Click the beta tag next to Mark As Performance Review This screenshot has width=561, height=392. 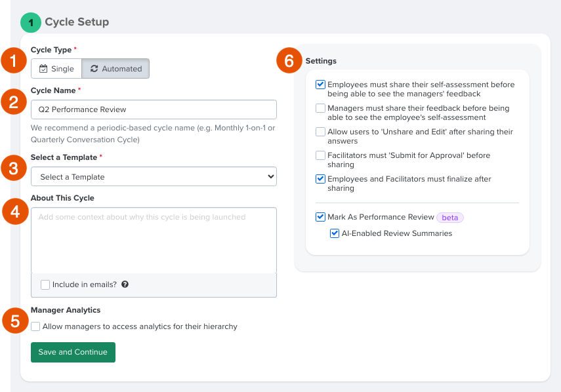click(449, 216)
